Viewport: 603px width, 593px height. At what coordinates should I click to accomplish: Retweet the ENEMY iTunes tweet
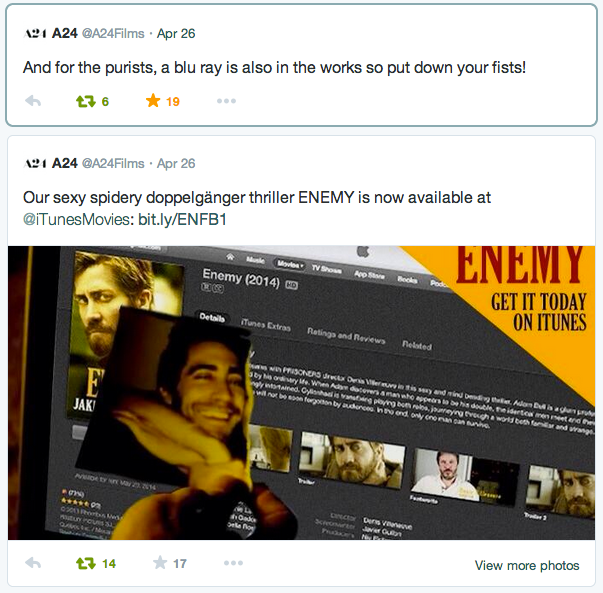(x=86, y=563)
